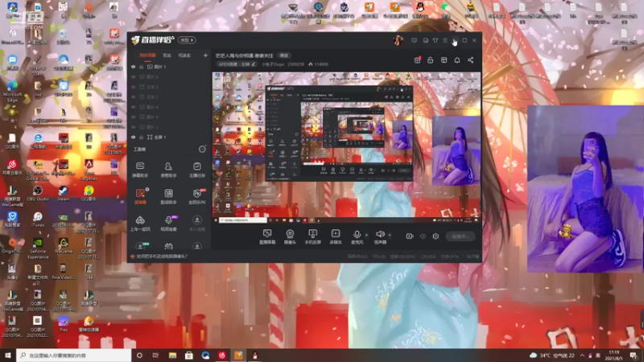
Task: Open the Windows Start menu
Action: click(x=8, y=356)
